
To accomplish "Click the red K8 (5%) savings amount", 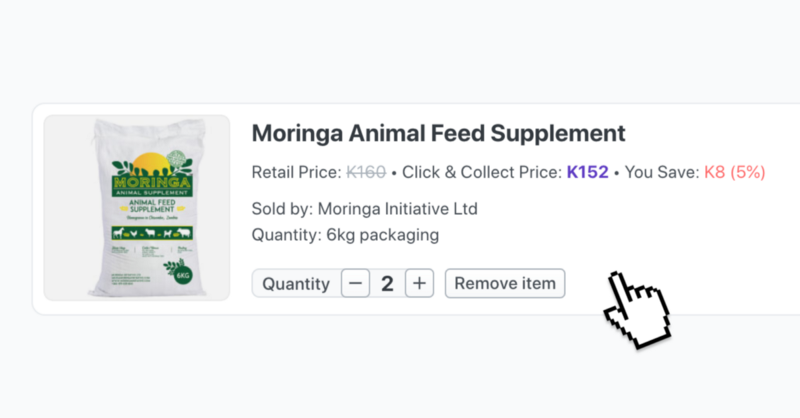I will (x=734, y=172).
